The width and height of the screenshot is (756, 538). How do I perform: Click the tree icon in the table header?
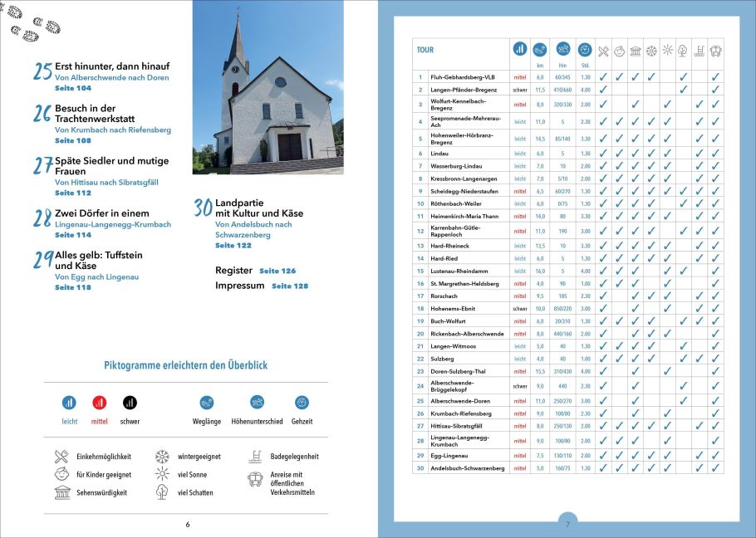(683, 50)
